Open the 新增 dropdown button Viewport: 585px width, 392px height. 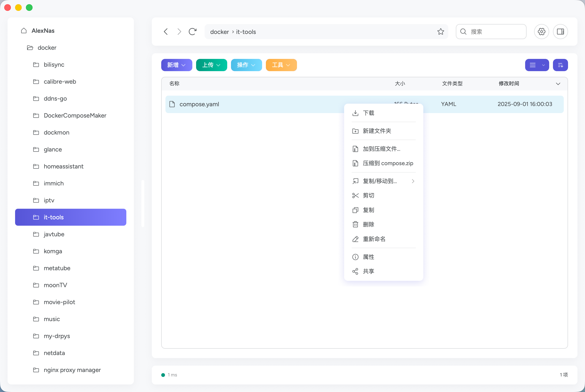pos(177,65)
